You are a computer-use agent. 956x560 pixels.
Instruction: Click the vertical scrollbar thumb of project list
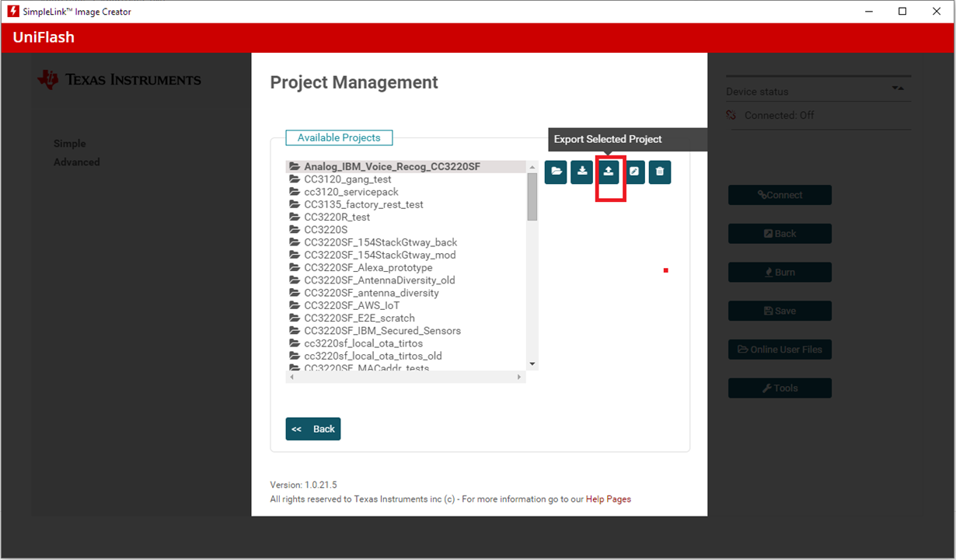(x=532, y=197)
